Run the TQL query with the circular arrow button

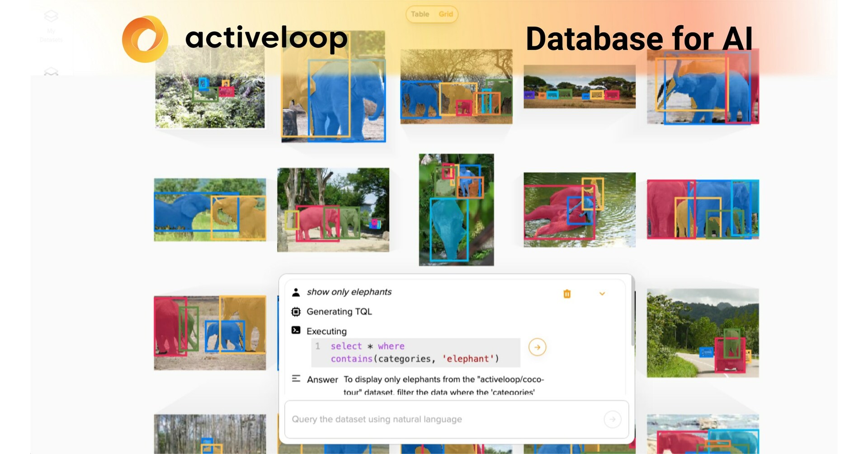point(537,347)
